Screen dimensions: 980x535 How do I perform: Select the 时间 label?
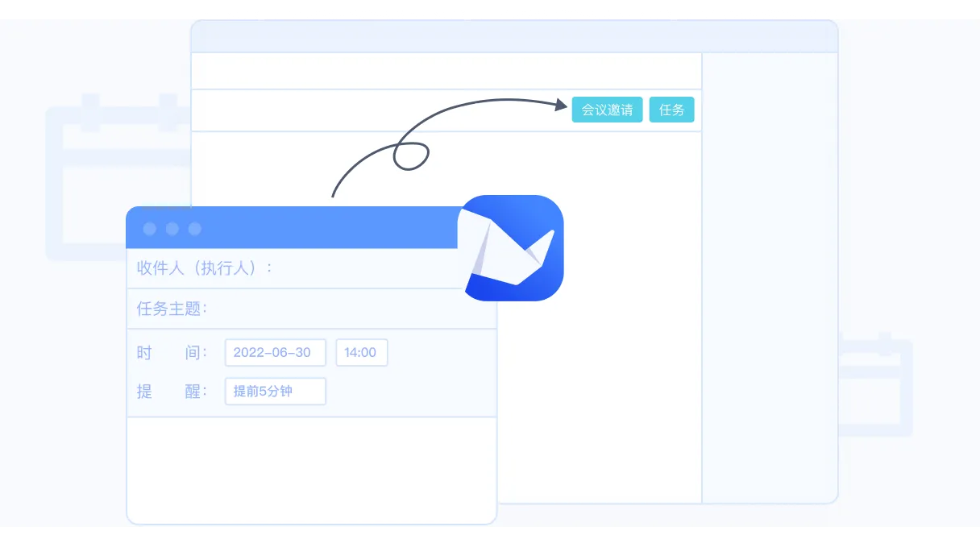pyautogui.click(x=172, y=353)
